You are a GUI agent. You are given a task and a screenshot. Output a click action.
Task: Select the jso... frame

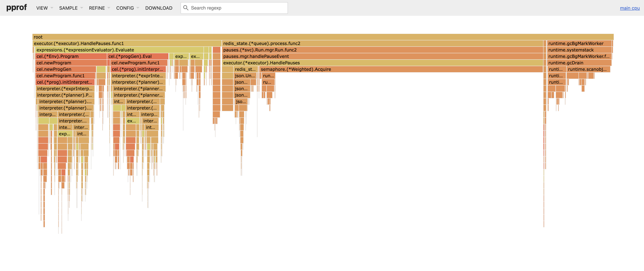coord(241,102)
